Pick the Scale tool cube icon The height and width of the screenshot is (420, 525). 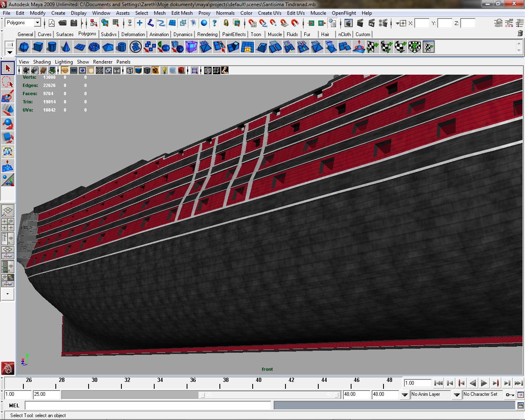[8, 138]
